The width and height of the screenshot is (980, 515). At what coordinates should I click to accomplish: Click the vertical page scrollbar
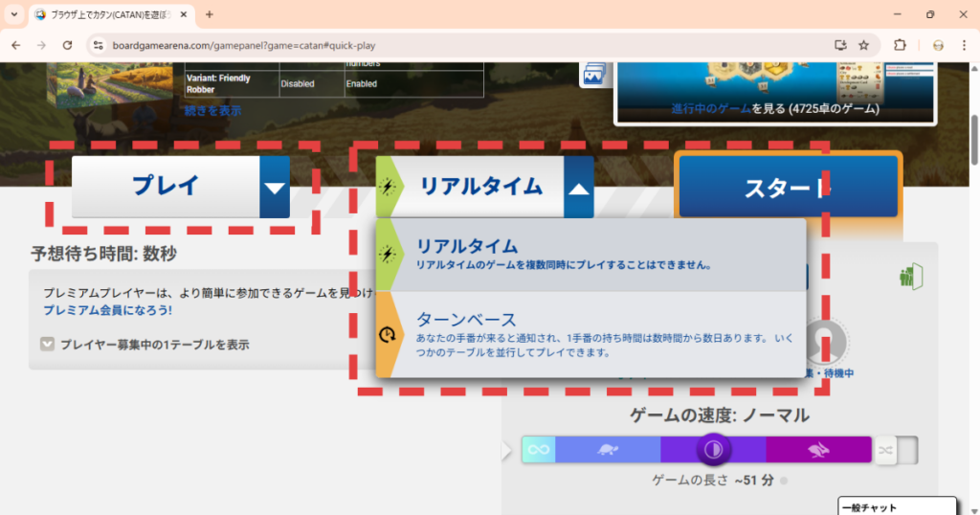pyautogui.click(x=973, y=140)
